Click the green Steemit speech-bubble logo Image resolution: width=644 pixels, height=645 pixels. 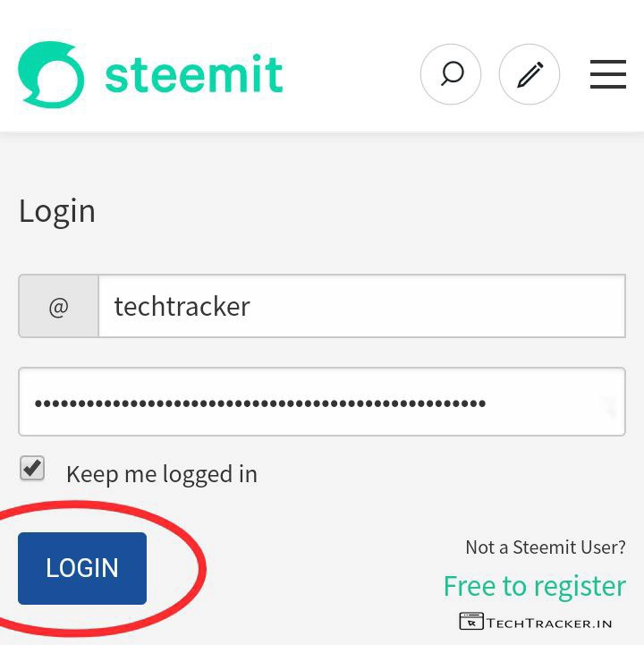[x=51, y=75]
